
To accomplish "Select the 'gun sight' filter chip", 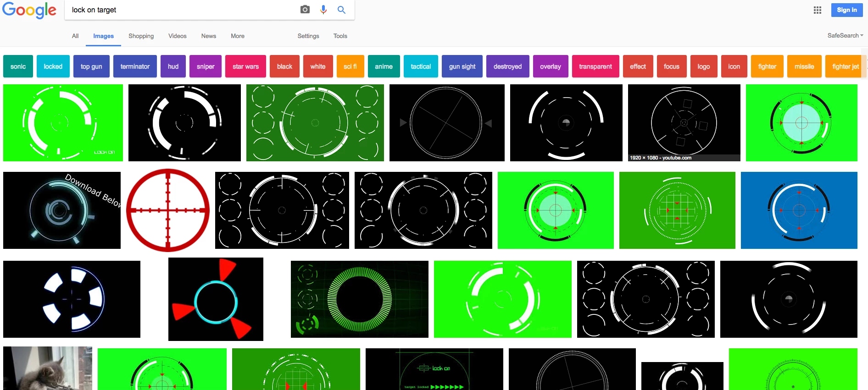I will point(462,66).
